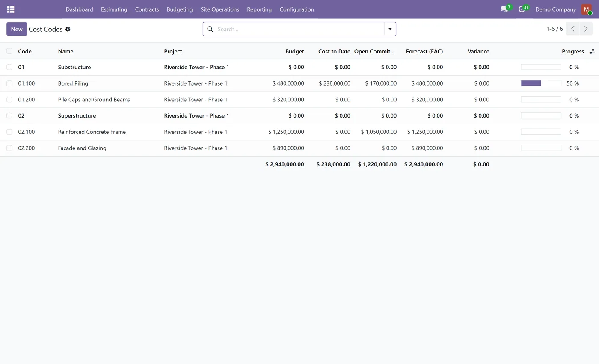Click the search magnifier icon

pyautogui.click(x=210, y=29)
